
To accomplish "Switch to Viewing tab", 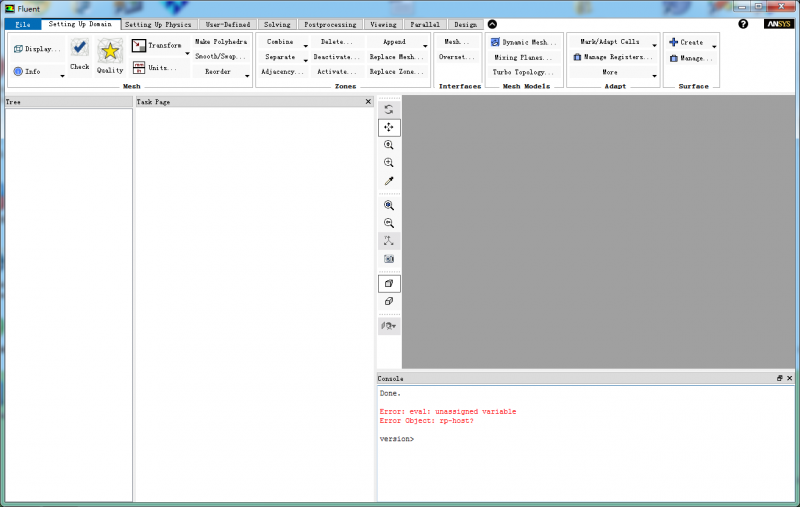I will tap(383, 24).
